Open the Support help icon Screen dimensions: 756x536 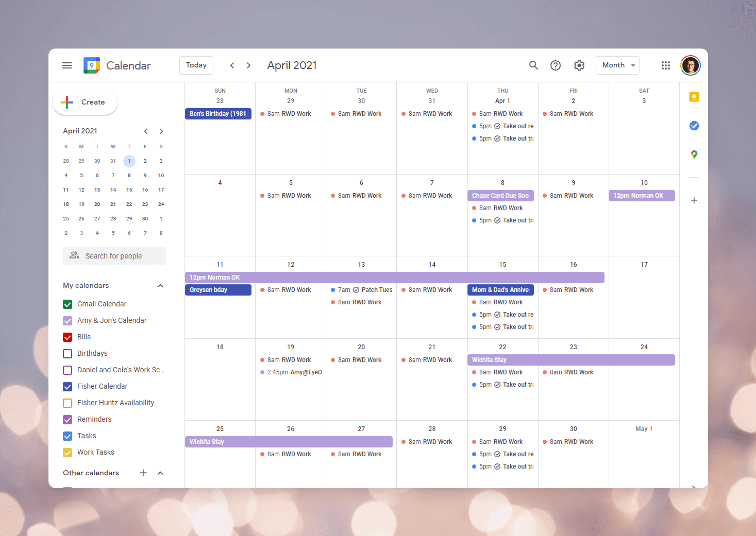[556, 65]
